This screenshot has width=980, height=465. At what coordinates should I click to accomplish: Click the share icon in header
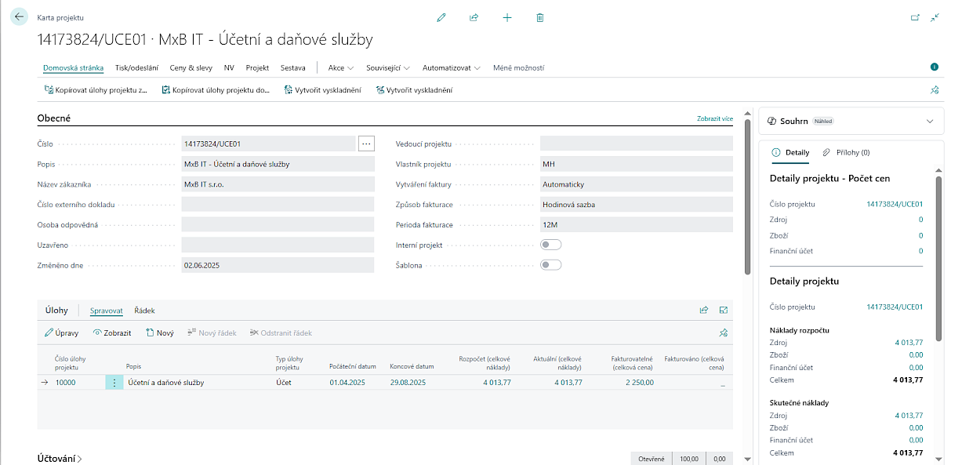pos(474,17)
